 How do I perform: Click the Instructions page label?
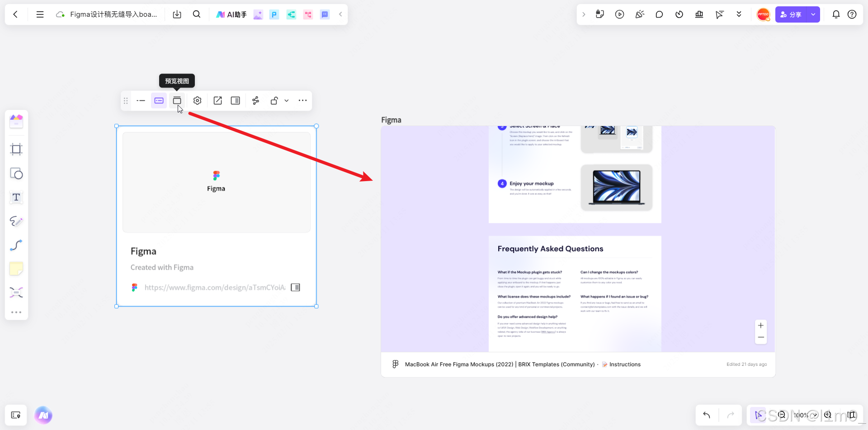(625, 365)
